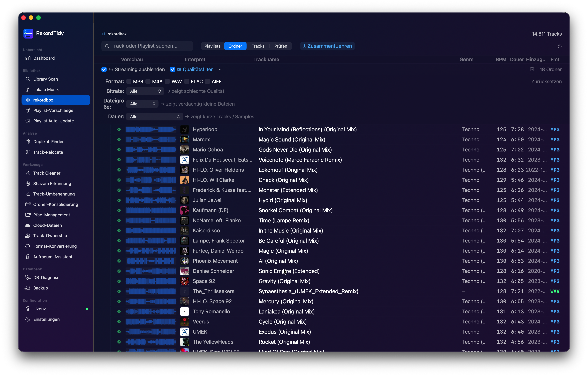This screenshot has height=376, width=588.
Task: Switch to the Tracks tab
Action: [x=258, y=46]
